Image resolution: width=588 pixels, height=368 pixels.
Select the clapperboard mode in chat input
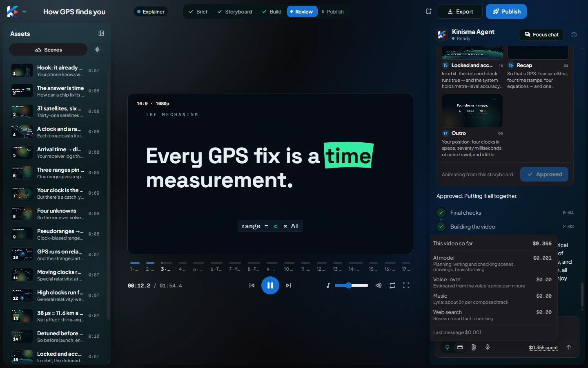(x=460, y=347)
